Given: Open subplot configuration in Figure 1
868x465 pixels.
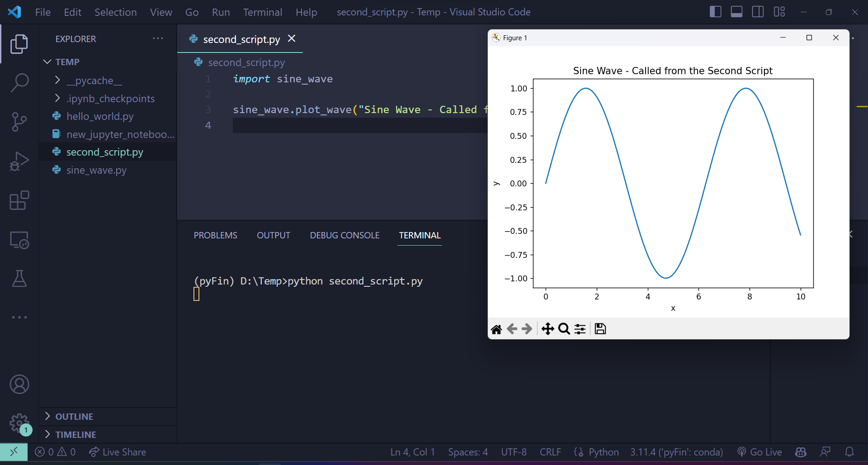Looking at the screenshot, I should click(580, 329).
